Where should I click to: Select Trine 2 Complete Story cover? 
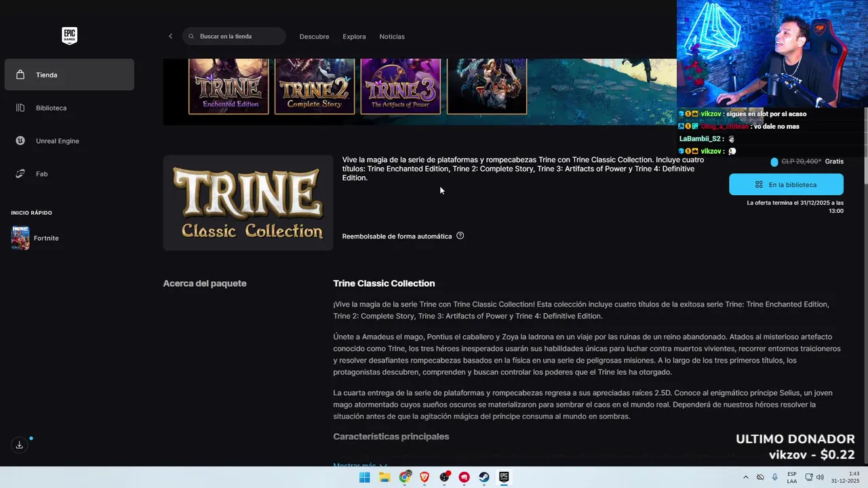coord(315,86)
